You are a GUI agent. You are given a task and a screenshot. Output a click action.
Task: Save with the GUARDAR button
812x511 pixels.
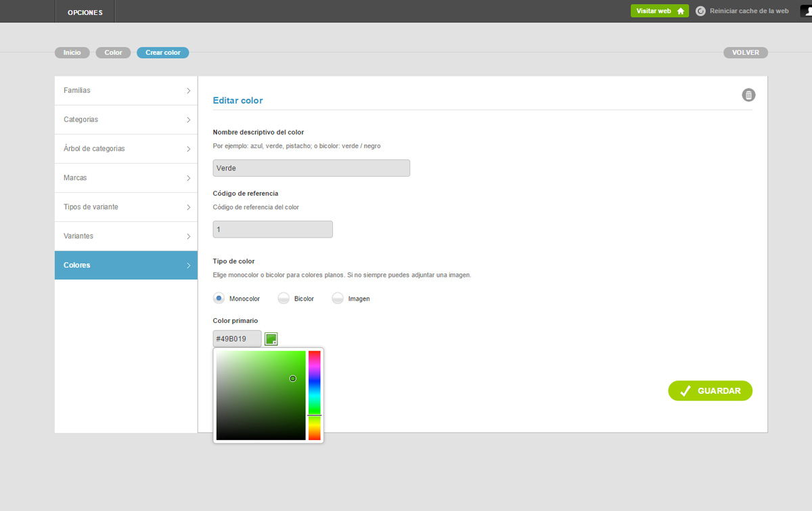click(x=710, y=391)
